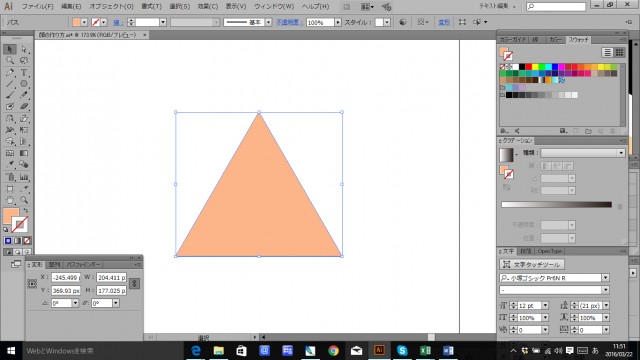The image size is (640, 360).
Task: Select the Perspective Grid tool
Action: coord(24,141)
